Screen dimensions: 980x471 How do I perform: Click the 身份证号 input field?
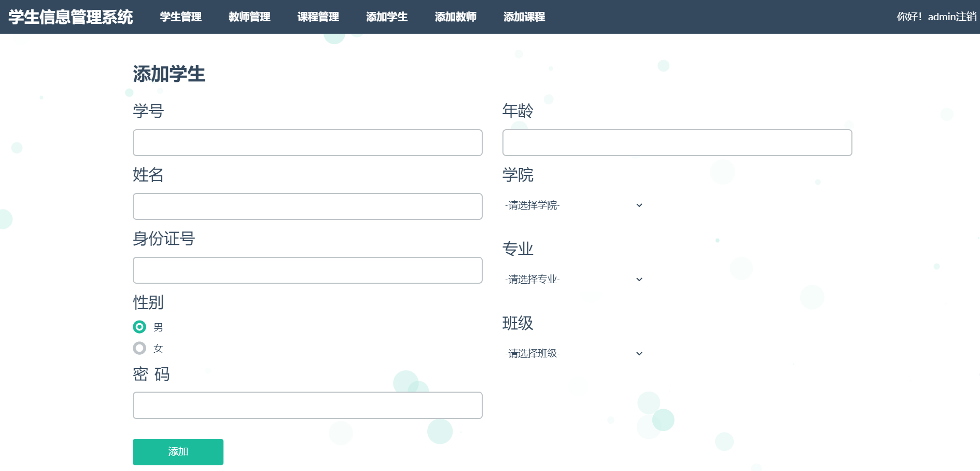307,270
